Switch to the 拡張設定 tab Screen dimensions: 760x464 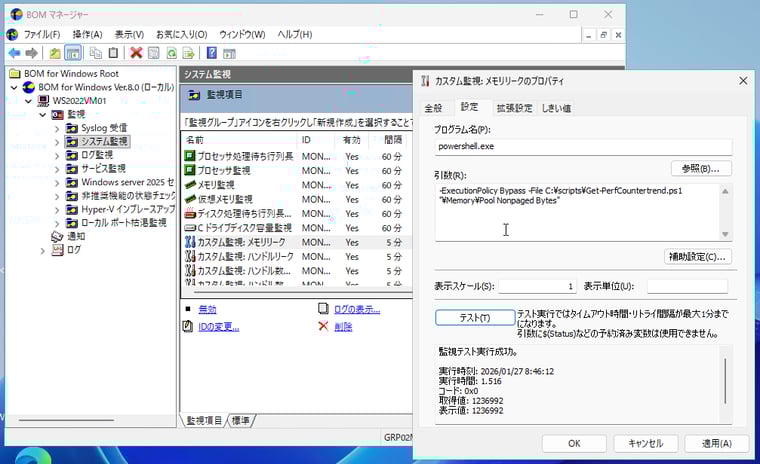point(514,108)
